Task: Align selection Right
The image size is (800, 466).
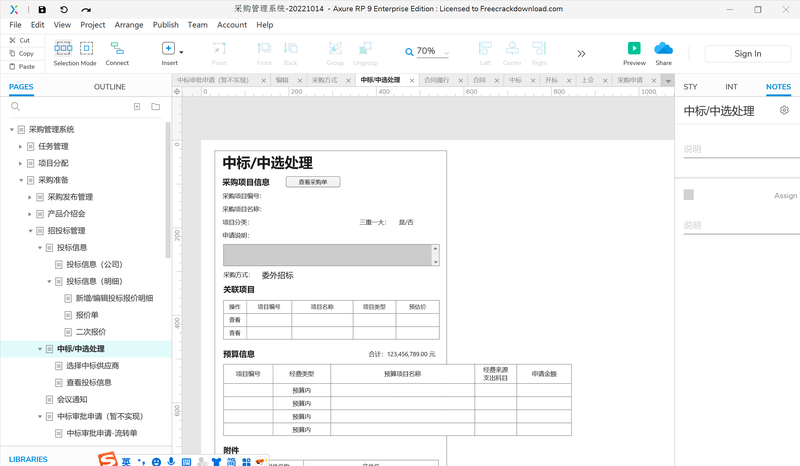Action: click(x=539, y=53)
